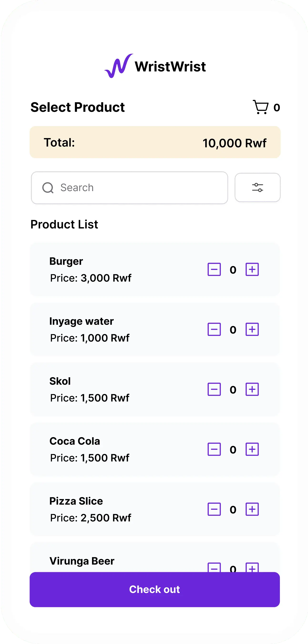308x644 pixels.
Task: Increase Burger quantity with plus
Action: coord(252,269)
